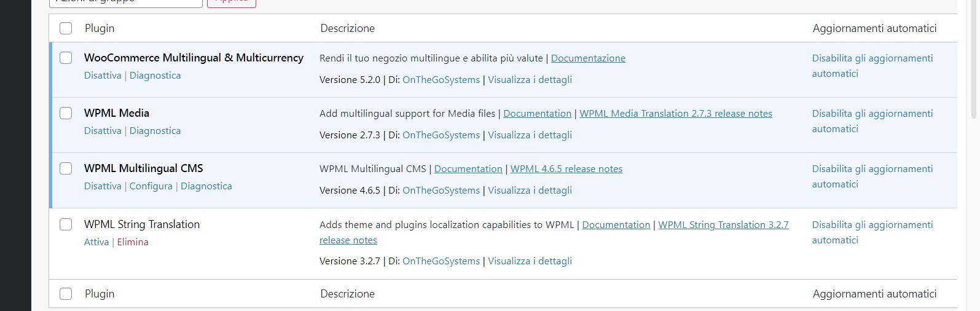The width and height of the screenshot is (980, 311).
Task: Disable automatic updates for WPML String Translation
Action: (x=872, y=232)
